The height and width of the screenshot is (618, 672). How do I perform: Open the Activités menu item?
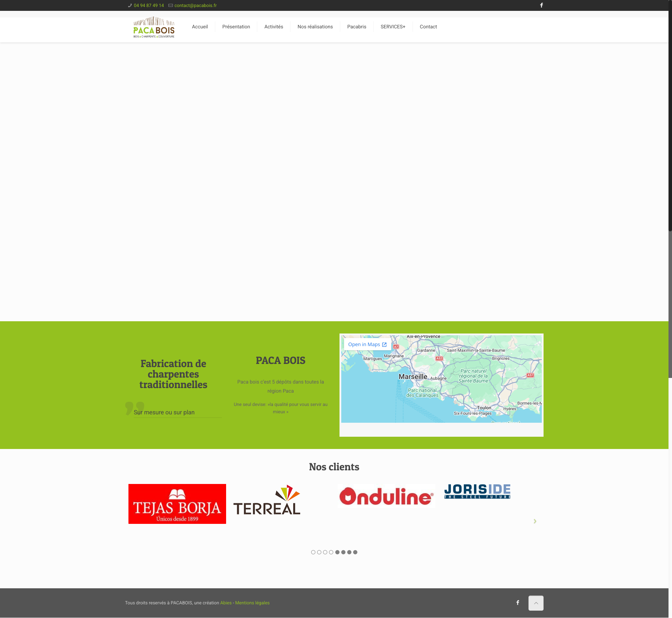274,27
